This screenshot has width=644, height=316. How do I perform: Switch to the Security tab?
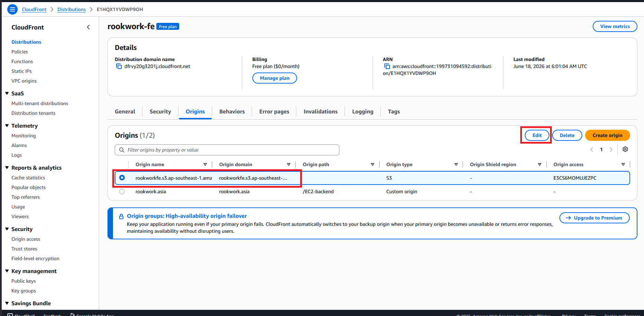point(160,112)
